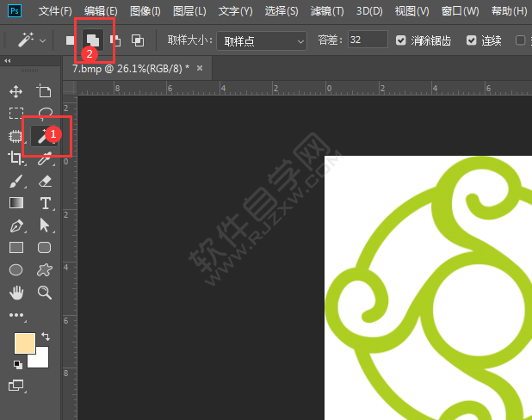Select the Eraser tool

pos(45,181)
